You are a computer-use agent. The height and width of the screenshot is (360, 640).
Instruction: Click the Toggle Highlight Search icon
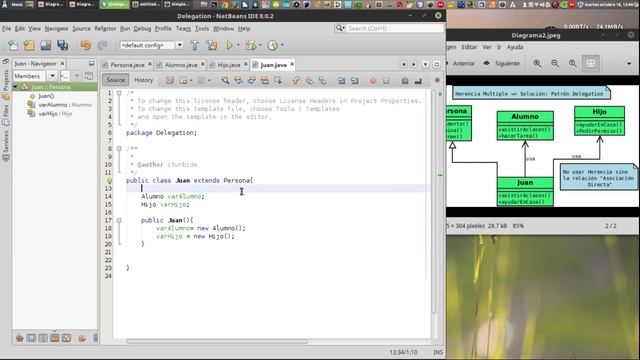tap(264, 80)
